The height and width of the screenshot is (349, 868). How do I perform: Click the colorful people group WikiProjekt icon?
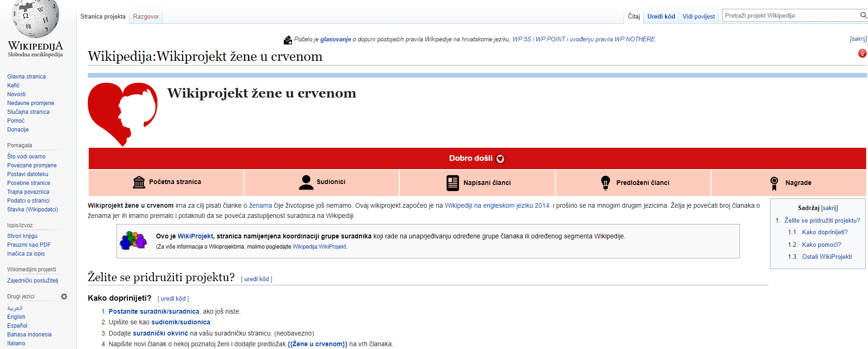pyautogui.click(x=133, y=240)
